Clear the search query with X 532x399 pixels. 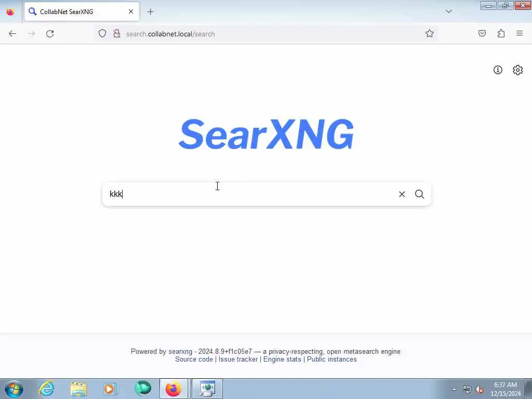pos(402,194)
